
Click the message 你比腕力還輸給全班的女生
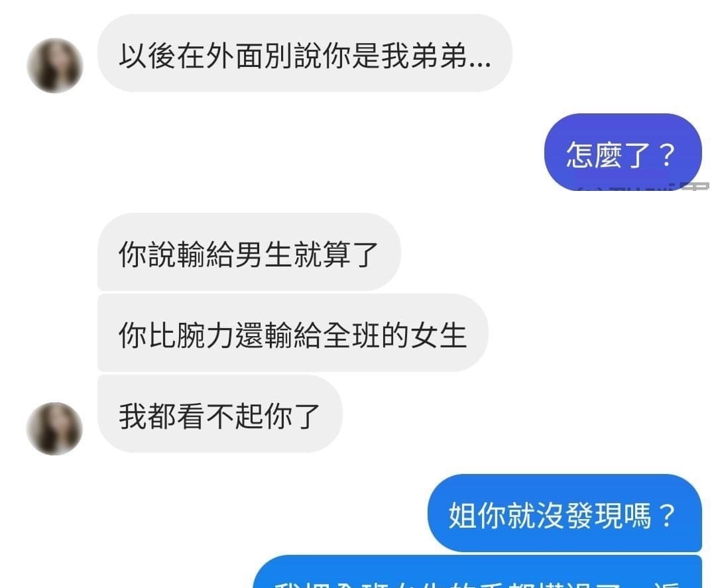(293, 333)
